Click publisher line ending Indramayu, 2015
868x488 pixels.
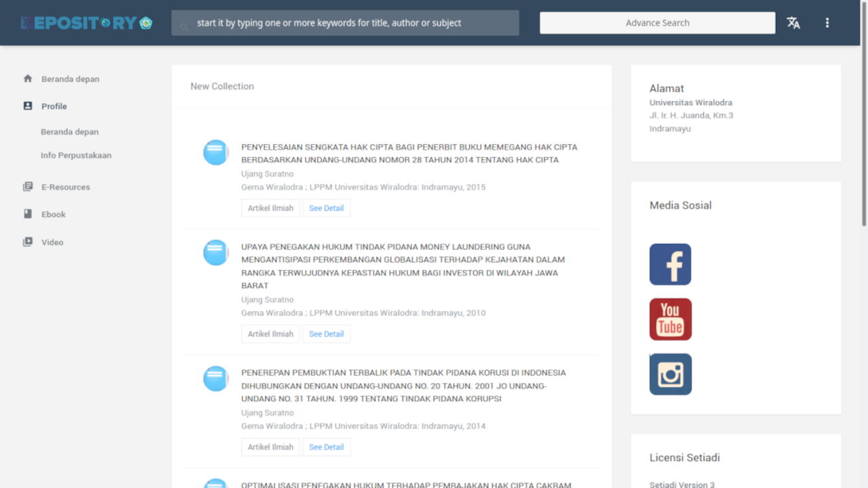pyautogui.click(x=363, y=187)
